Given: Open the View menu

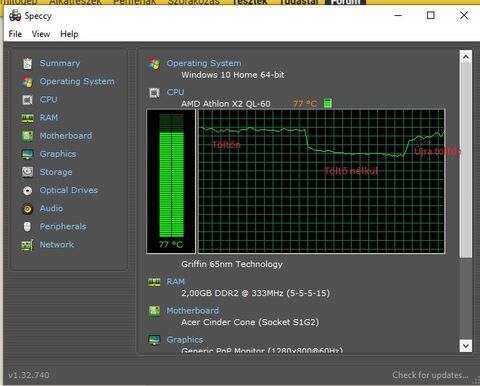Looking at the screenshot, I should [x=41, y=34].
